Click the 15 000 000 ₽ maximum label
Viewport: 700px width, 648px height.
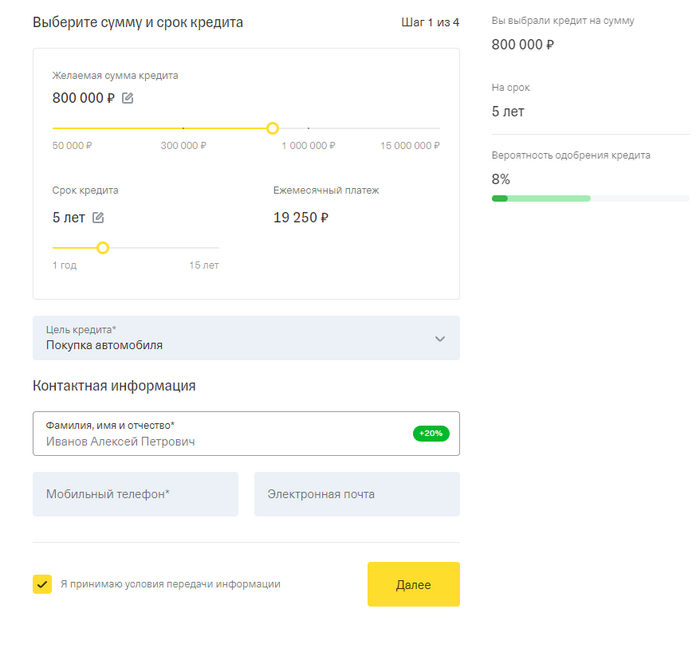click(409, 146)
